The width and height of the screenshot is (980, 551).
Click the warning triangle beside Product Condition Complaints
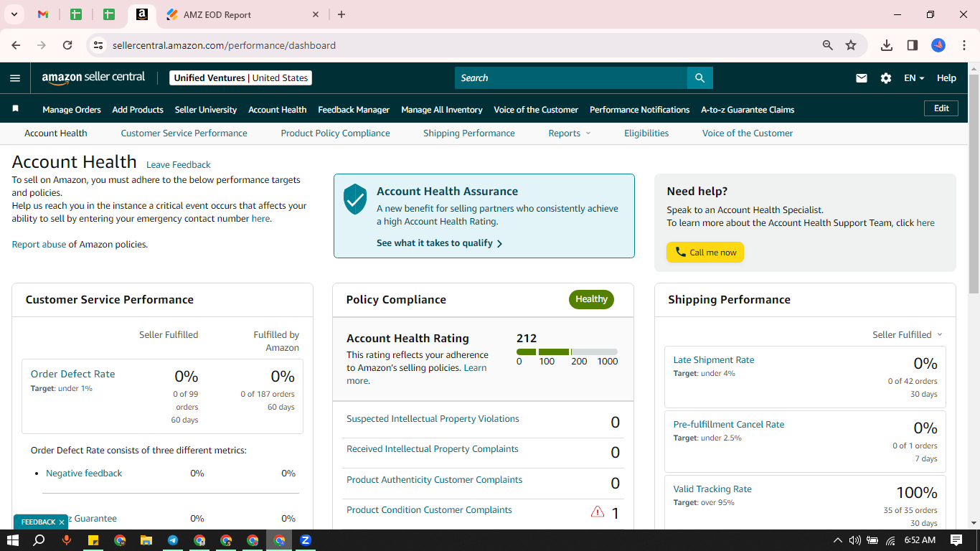click(597, 512)
